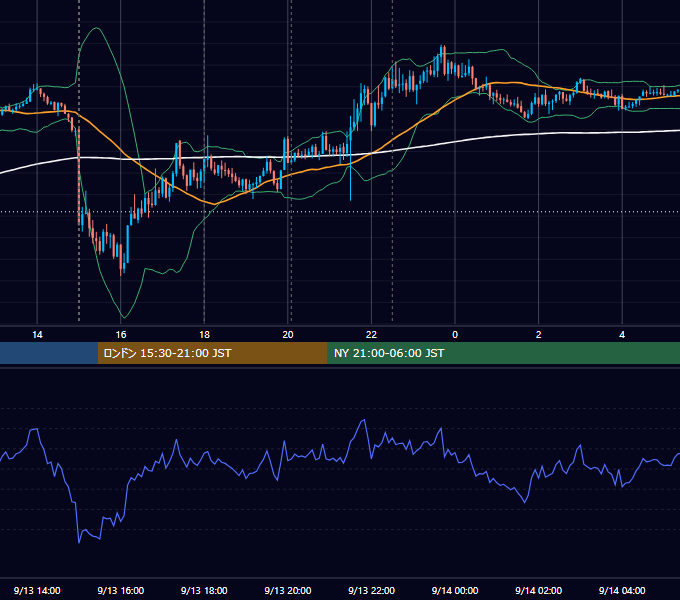The image size is (680, 600).
Task: Click the blue session bar before ロンドン
Action: (49, 353)
